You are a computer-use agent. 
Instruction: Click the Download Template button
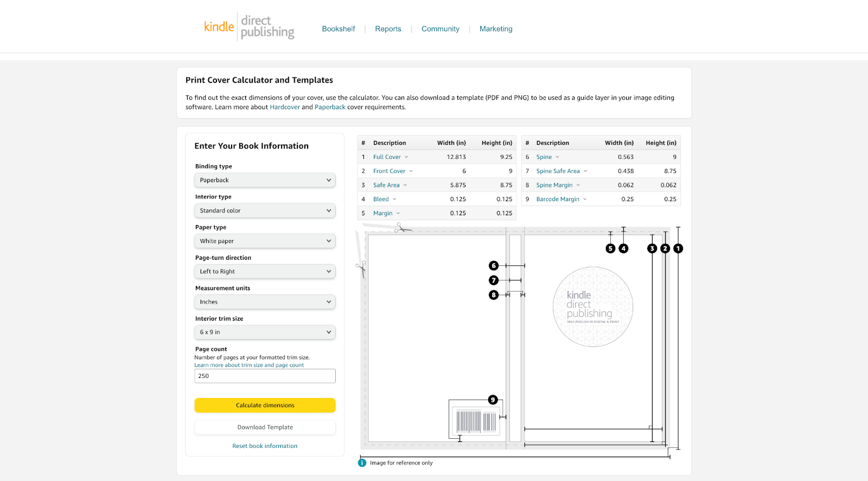265,427
